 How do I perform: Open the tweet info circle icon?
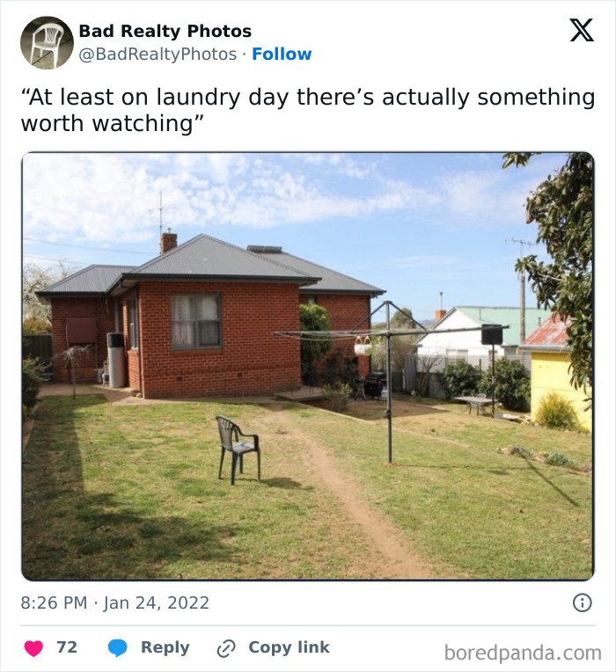(x=583, y=603)
